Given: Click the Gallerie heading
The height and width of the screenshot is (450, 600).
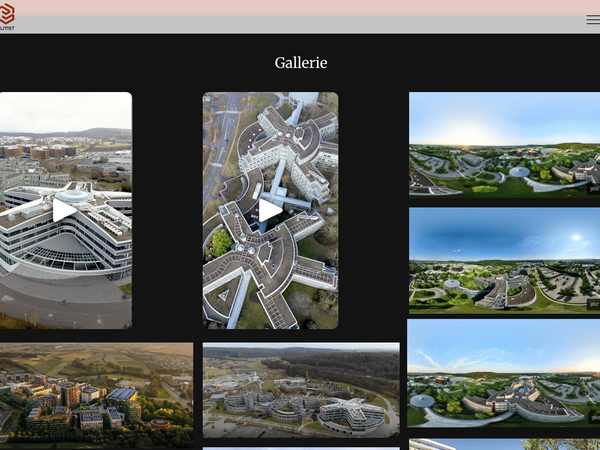Looking at the screenshot, I should click(x=301, y=63).
